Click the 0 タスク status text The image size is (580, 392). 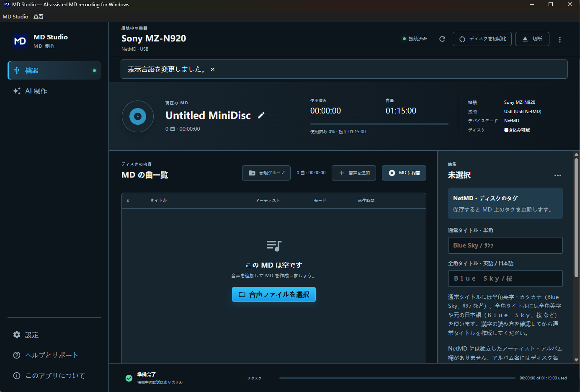pos(254,378)
